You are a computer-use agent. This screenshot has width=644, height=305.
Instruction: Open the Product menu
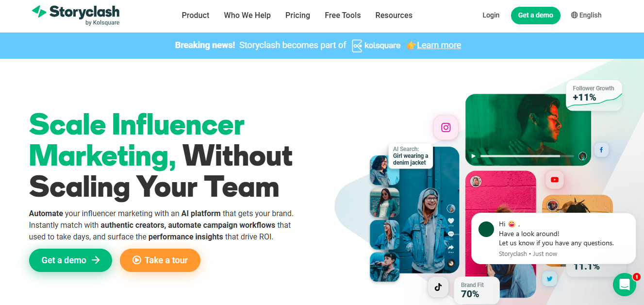tap(196, 15)
